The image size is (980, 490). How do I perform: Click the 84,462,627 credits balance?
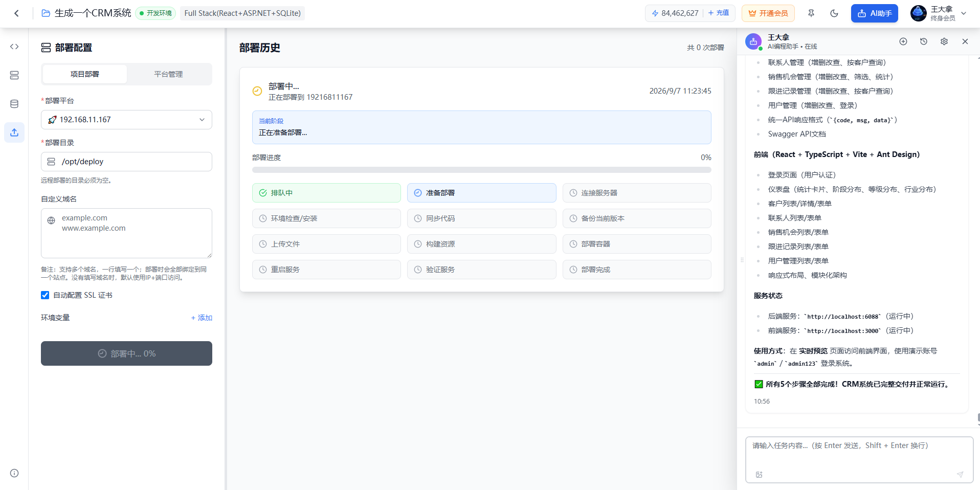coord(675,13)
